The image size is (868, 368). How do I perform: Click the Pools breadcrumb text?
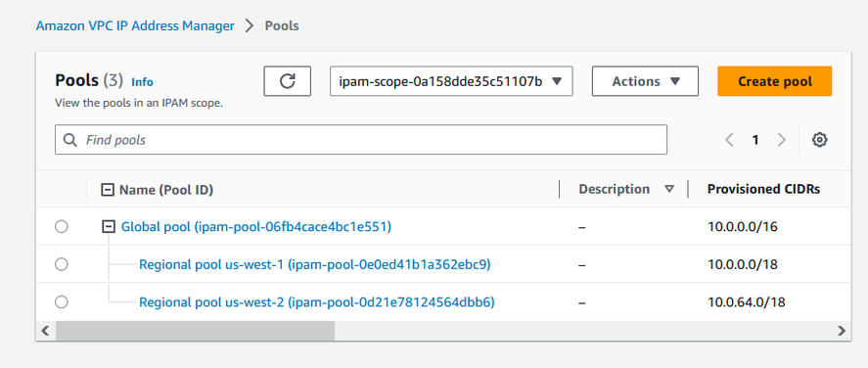[x=282, y=25]
